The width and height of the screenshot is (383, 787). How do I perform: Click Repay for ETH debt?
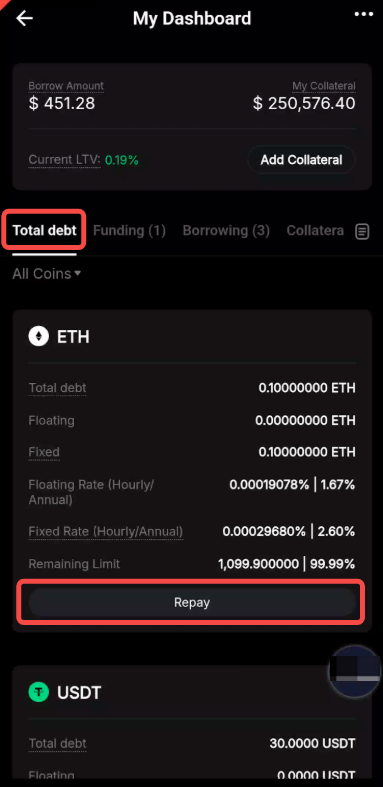click(192, 602)
